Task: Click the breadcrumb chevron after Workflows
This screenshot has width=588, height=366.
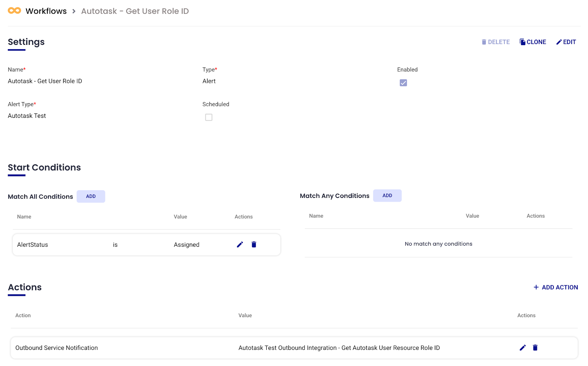Action: tap(74, 11)
